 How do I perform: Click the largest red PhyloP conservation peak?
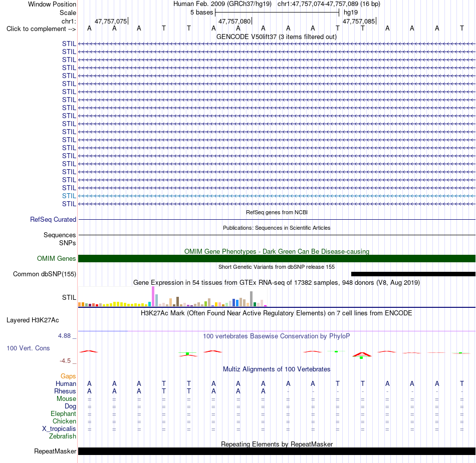(x=362, y=354)
